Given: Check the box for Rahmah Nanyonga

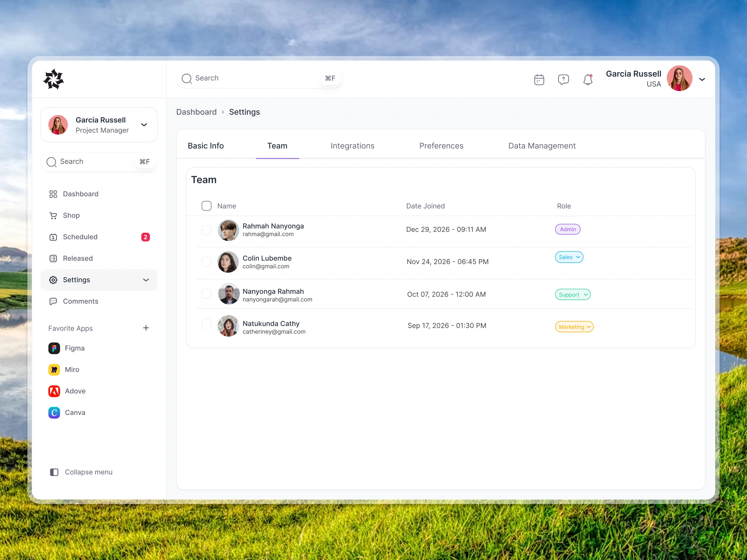Looking at the screenshot, I should 206,230.
